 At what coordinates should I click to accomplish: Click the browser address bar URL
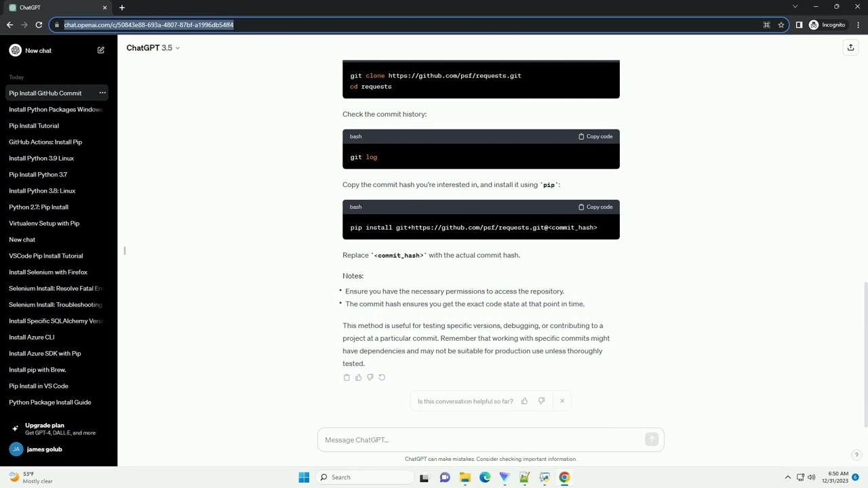coord(149,25)
